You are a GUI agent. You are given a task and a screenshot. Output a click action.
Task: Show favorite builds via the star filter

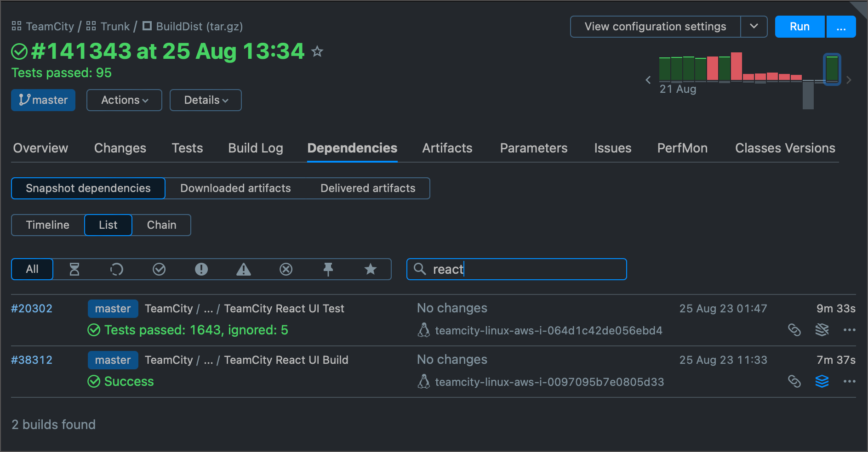tap(371, 269)
